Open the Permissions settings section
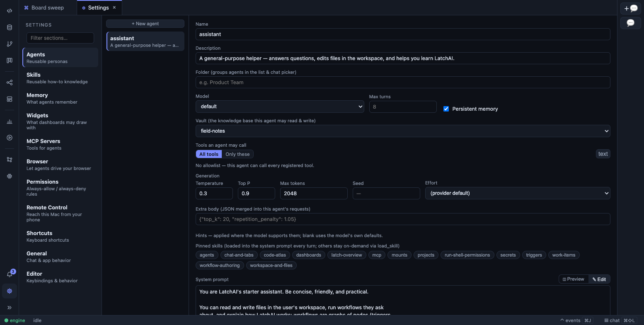The width and height of the screenshot is (644, 325). point(61,188)
